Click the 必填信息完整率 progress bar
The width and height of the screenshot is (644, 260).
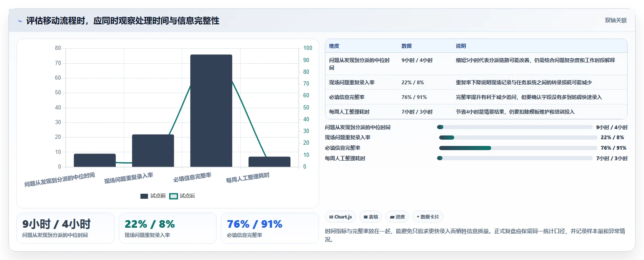pos(518,148)
